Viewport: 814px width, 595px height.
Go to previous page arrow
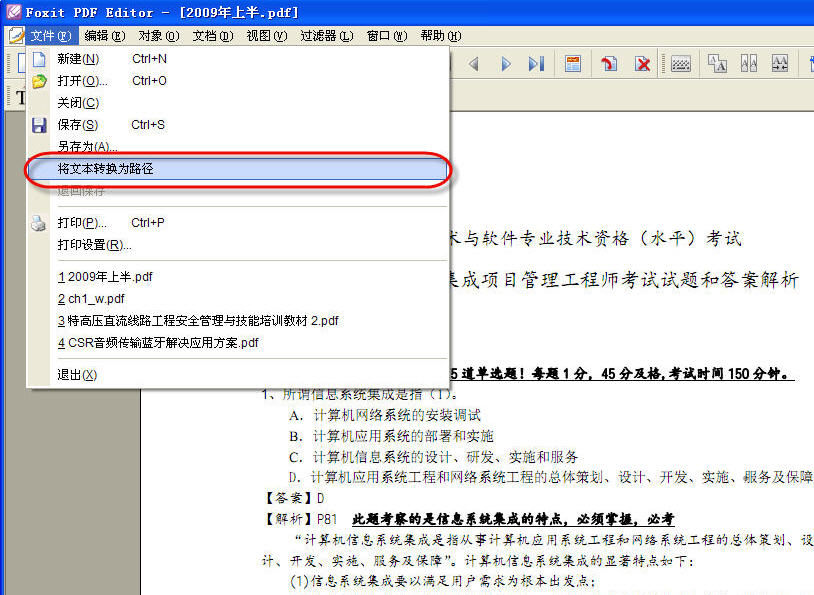click(473, 64)
